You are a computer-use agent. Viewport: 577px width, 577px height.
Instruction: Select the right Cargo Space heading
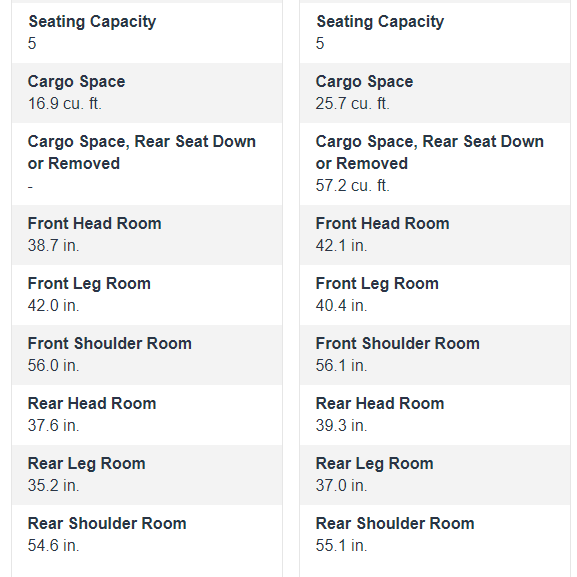pos(364,82)
